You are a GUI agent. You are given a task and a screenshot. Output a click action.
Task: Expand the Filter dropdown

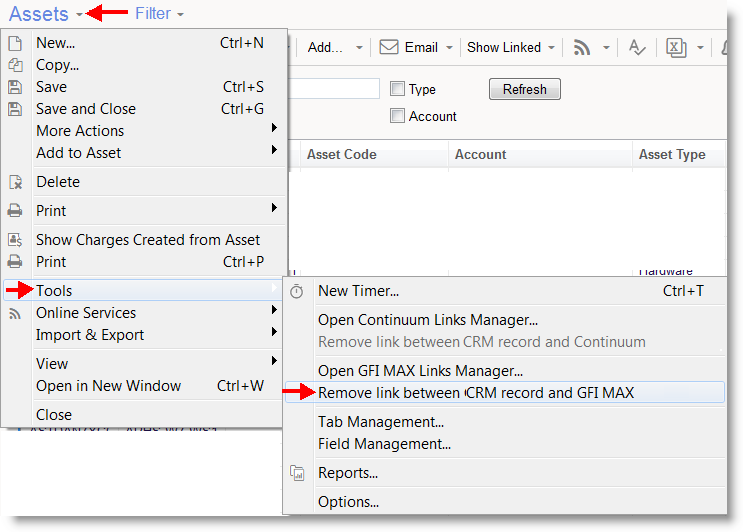tap(159, 14)
